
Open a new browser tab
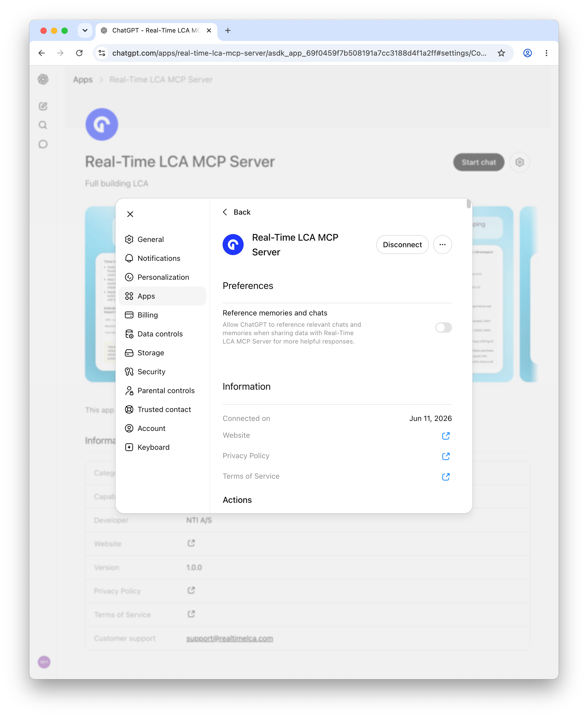pos(228,30)
